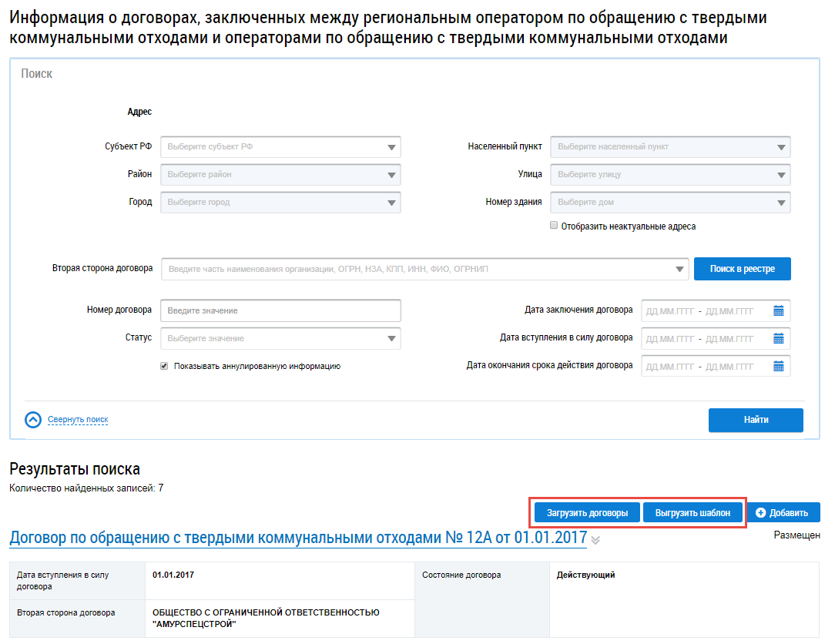Uncheck 'Показывать аннулированную информацию' checkbox

(x=164, y=367)
